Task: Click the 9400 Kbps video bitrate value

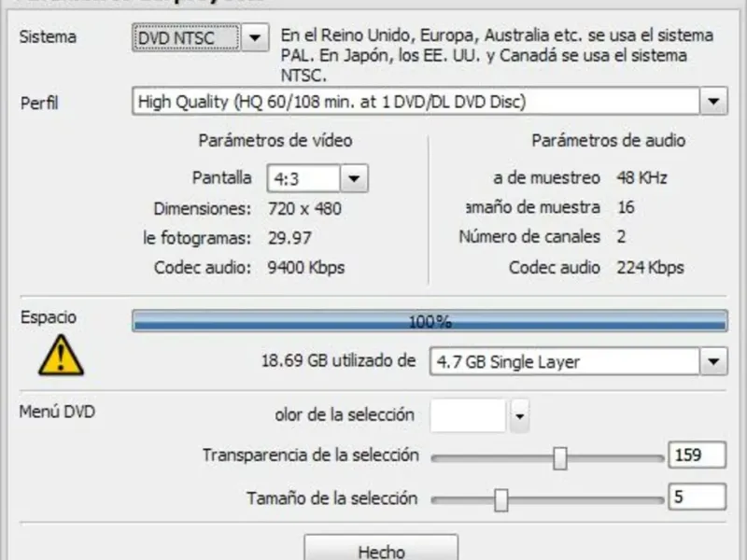Action: tap(306, 268)
